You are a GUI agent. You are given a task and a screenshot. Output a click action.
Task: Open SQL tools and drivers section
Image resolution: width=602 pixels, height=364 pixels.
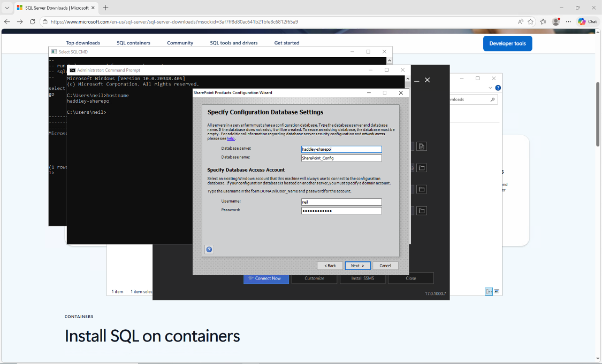(233, 43)
